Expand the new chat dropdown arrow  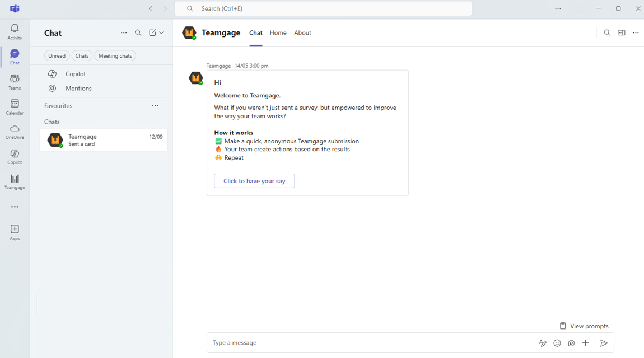[162, 33]
